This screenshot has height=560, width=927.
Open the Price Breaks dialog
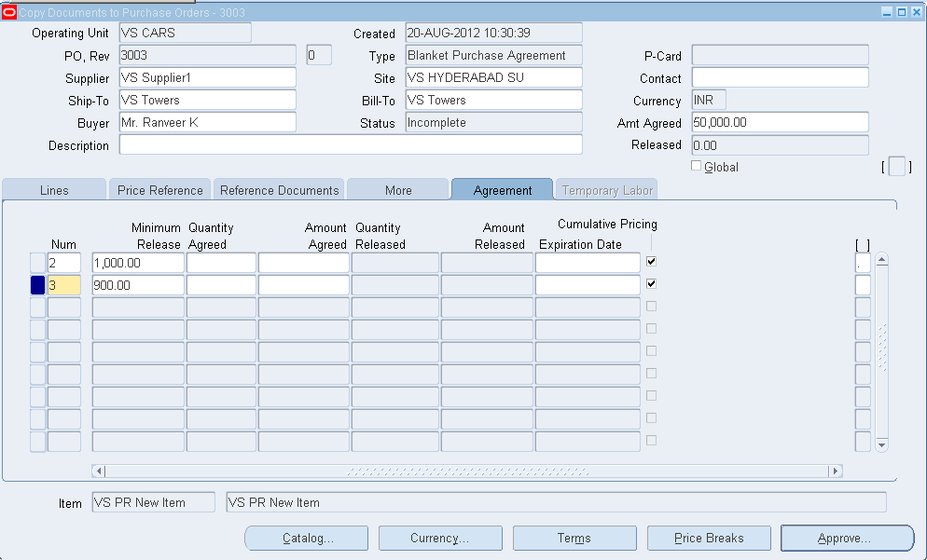coord(709,538)
